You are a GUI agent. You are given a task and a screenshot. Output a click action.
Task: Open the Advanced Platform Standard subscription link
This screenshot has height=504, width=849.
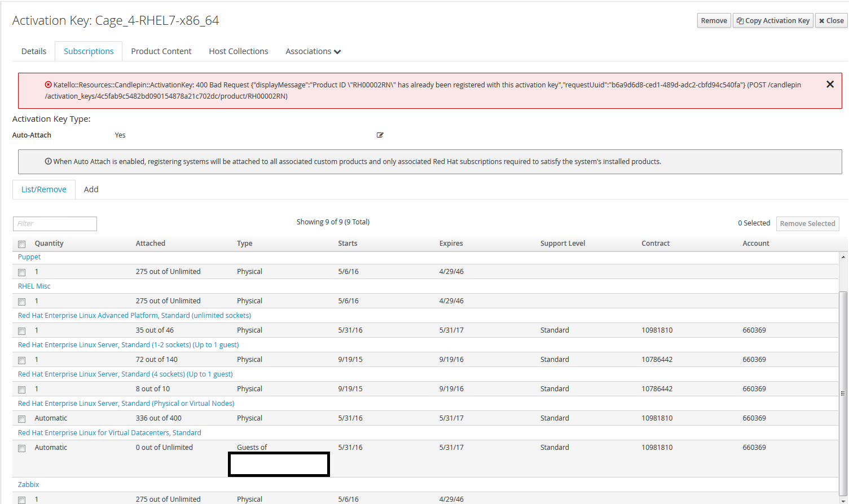(x=134, y=316)
